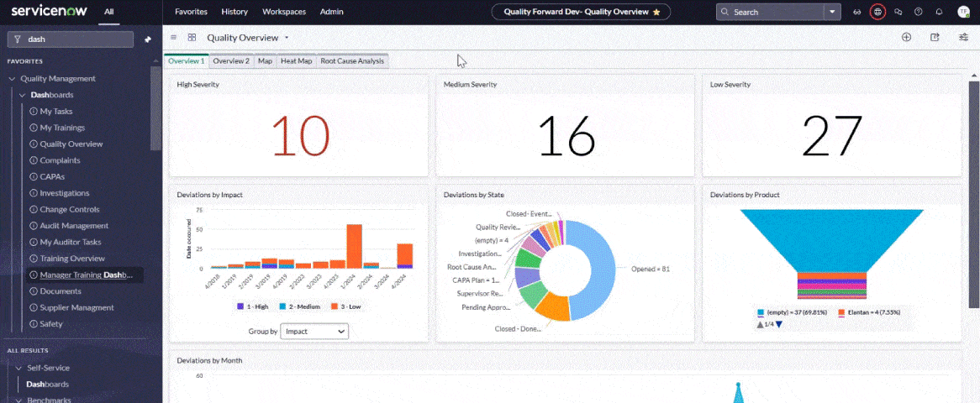Open the chat conversations icon

point(898,12)
